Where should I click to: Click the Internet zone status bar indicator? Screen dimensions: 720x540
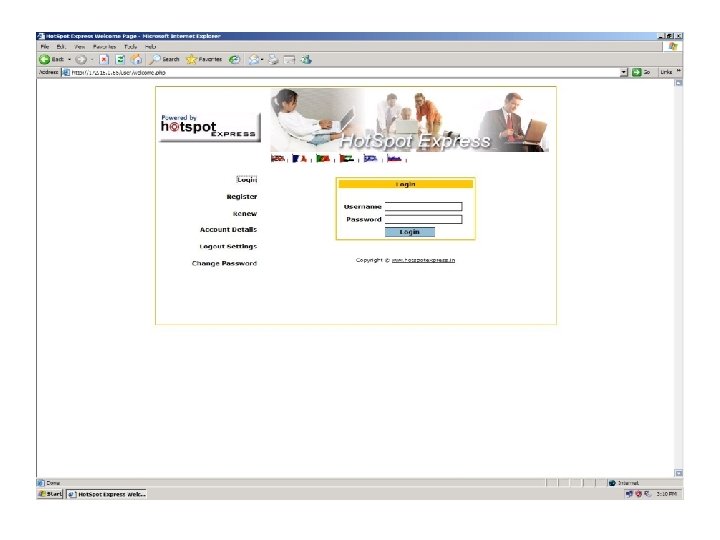coord(624,483)
